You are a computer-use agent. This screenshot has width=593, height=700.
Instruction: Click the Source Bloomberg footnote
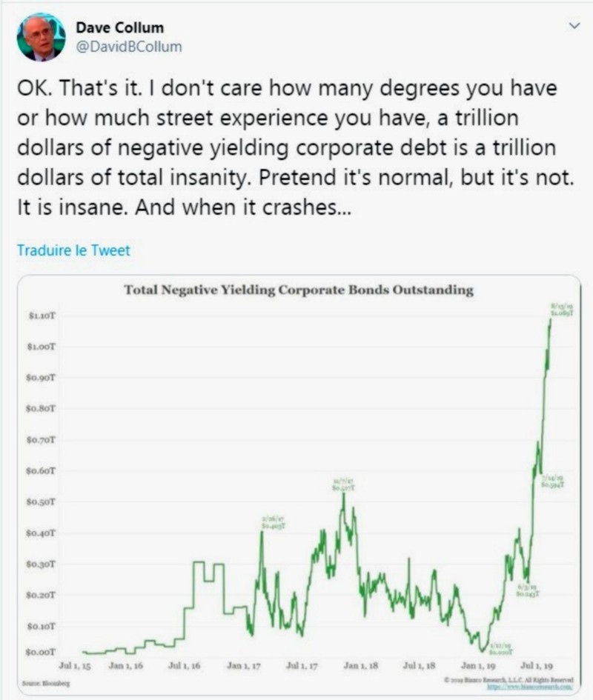pos(46,683)
